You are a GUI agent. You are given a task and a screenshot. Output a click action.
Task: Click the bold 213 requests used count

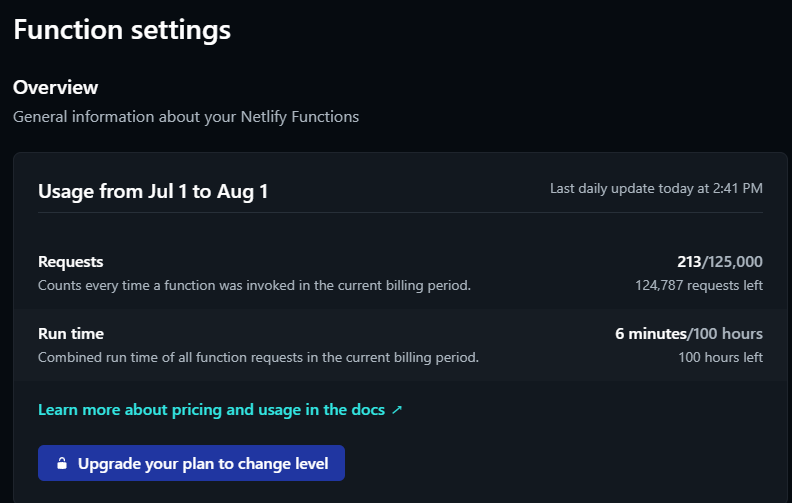click(688, 262)
